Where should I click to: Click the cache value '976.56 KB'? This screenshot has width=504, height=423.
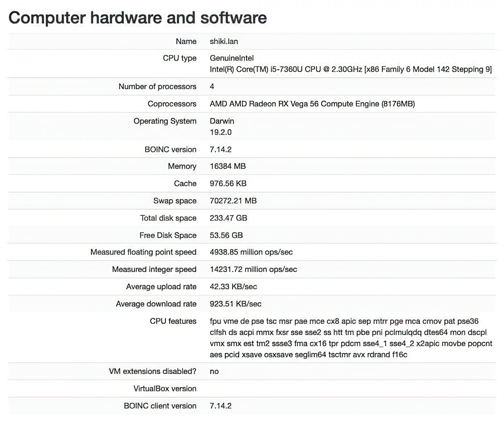coord(228,183)
